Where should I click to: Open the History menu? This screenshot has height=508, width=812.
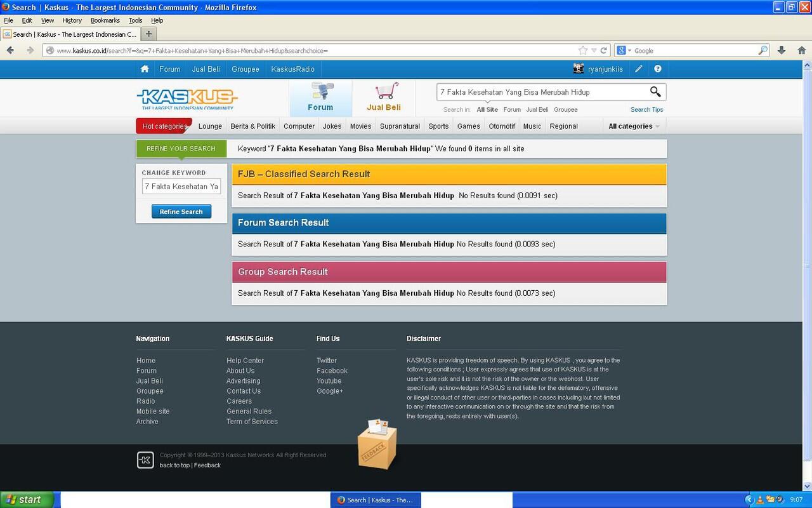click(72, 20)
